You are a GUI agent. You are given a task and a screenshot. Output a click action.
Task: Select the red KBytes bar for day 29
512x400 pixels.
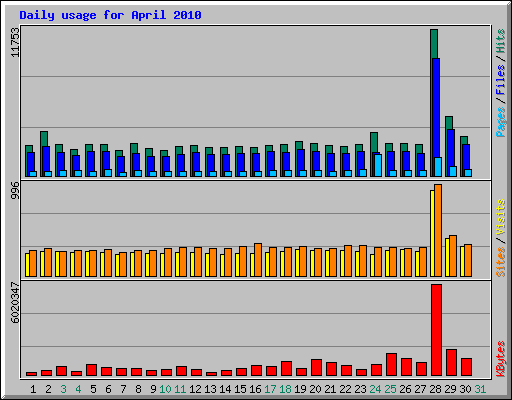click(x=451, y=363)
